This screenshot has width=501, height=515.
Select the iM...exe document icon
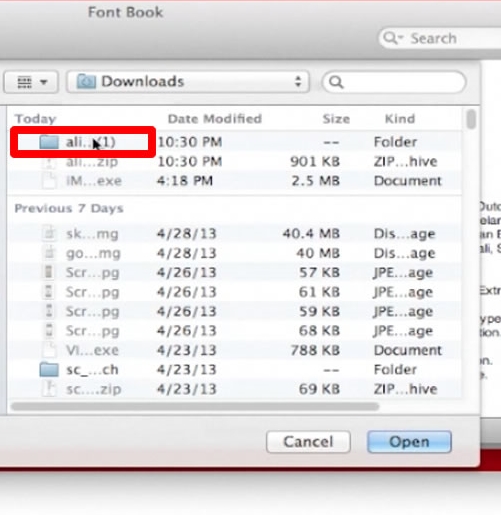pos(49,181)
